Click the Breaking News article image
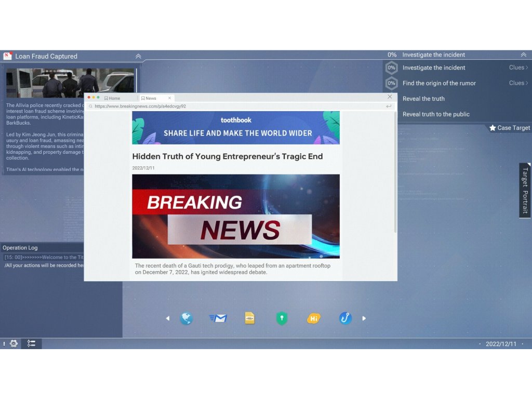The width and height of the screenshot is (532, 399). (x=236, y=217)
